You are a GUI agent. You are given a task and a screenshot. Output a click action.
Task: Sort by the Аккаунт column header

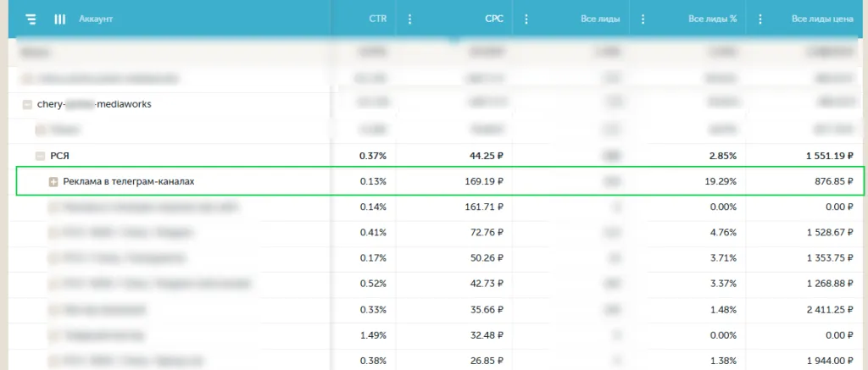96,19
